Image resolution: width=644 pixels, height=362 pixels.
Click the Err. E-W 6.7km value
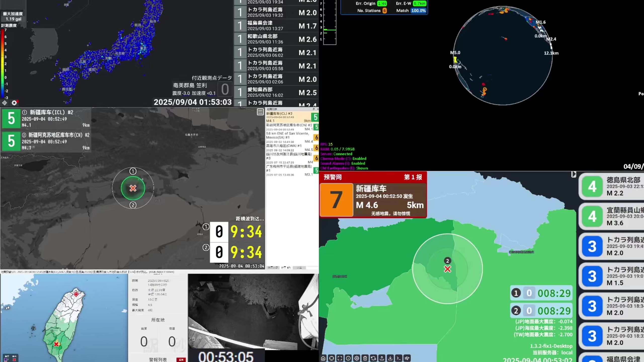click(x=420, y=3)
